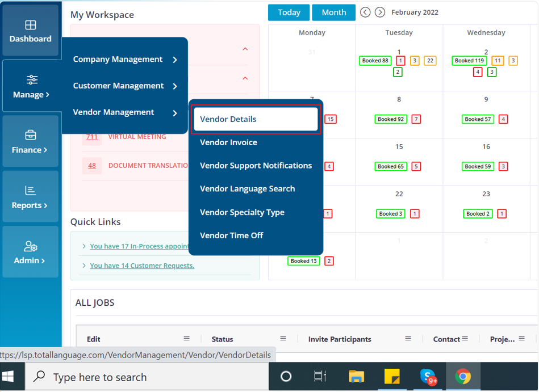Collapse the top workspace section chevron
The image size is (539, 392).
[245, 49]
